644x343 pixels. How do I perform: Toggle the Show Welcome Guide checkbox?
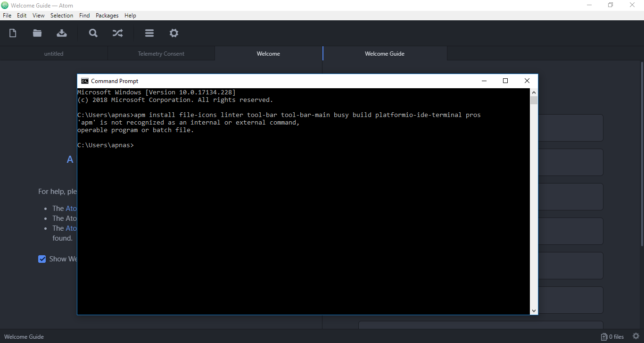(x=42, y=259)
